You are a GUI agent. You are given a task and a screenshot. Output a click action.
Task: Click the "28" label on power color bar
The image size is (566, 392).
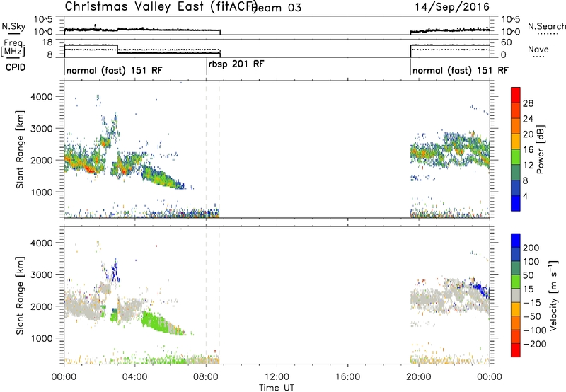tap(528, 103)
